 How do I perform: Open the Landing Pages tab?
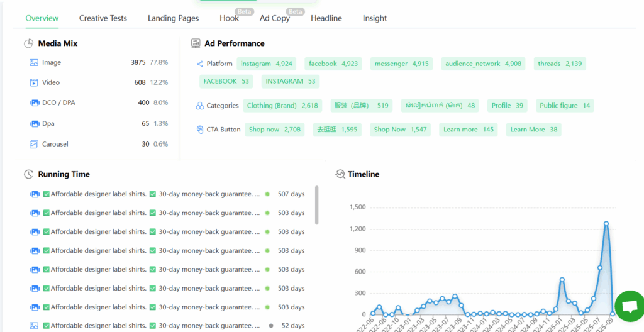[174, 18]
